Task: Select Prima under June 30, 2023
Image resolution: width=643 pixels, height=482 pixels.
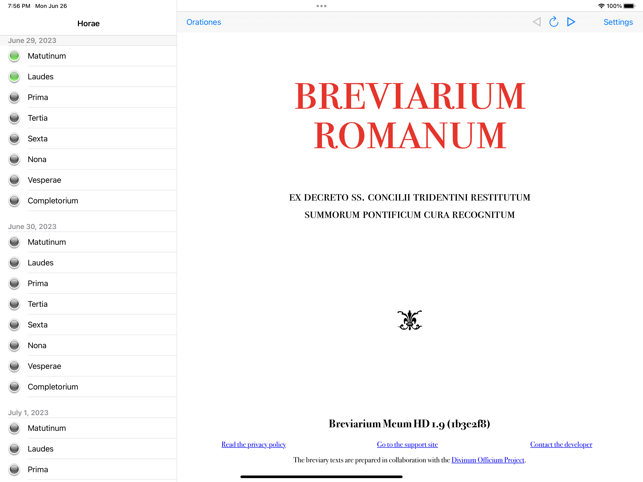Action: 88,283
